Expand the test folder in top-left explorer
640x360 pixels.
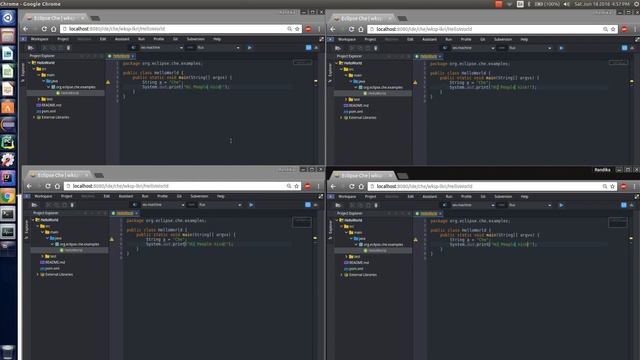[39, 99]
